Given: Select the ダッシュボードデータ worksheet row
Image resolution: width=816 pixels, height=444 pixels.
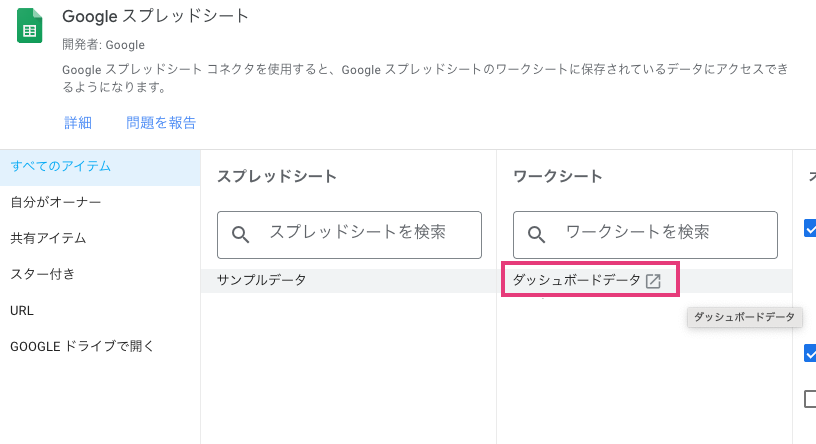Looking at the screenshot, I should (x=576, y=281).
